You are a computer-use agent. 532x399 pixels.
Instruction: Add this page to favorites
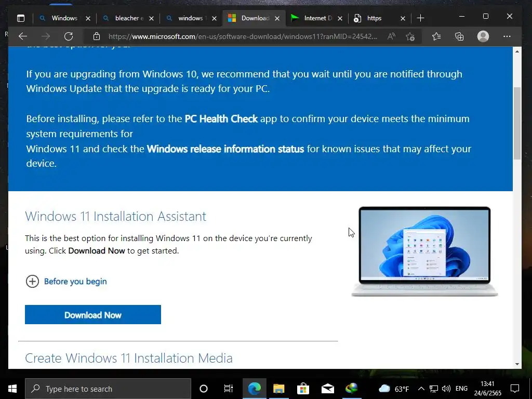click(410, 36)
